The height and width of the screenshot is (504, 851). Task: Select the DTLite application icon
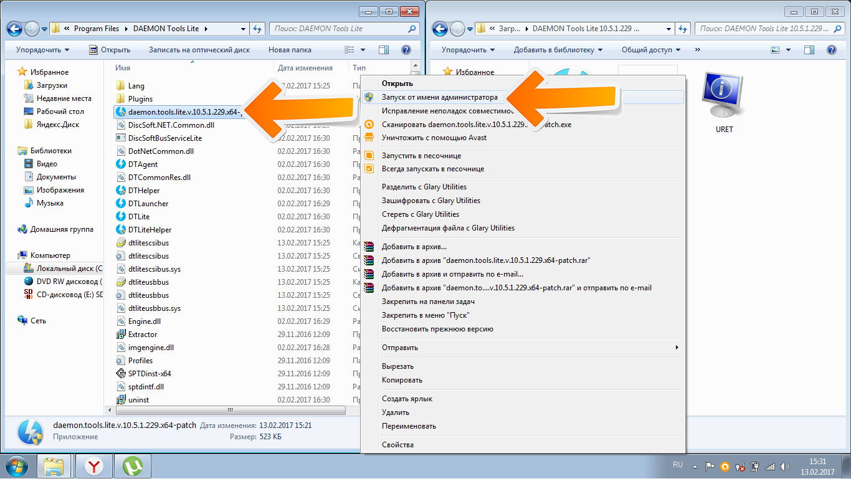(x=121, y=217)
